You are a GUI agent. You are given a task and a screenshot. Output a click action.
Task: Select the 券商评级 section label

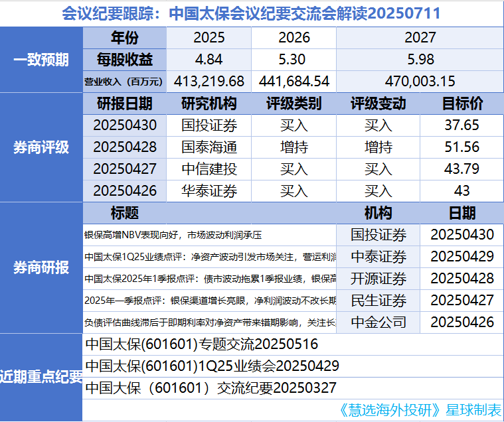click(x=41, y=147)
